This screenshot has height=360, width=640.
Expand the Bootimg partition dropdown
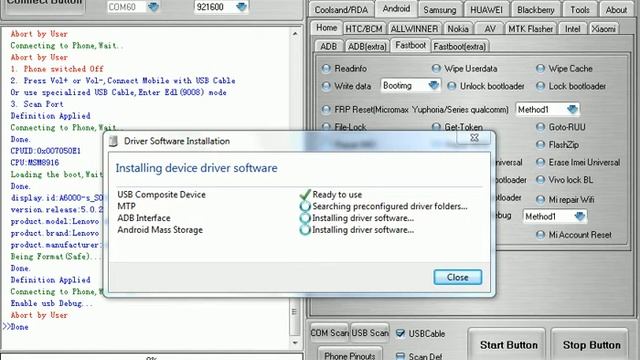(433, 86)
